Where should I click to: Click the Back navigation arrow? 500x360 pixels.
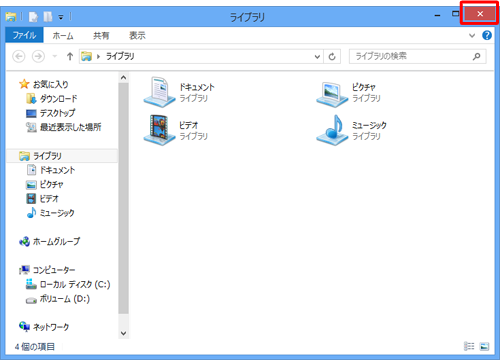point(19,56)
